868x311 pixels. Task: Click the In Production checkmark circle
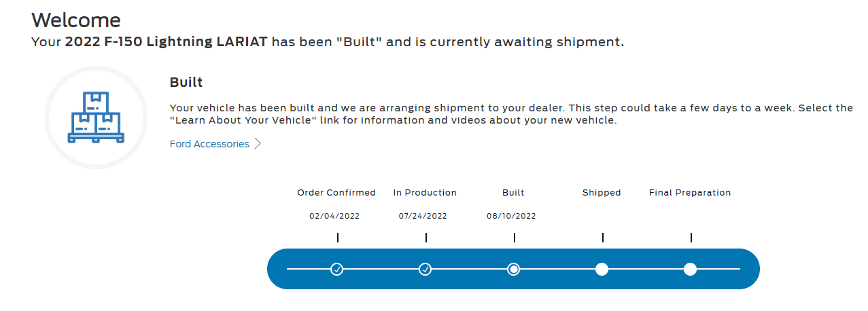click(426, 270)
